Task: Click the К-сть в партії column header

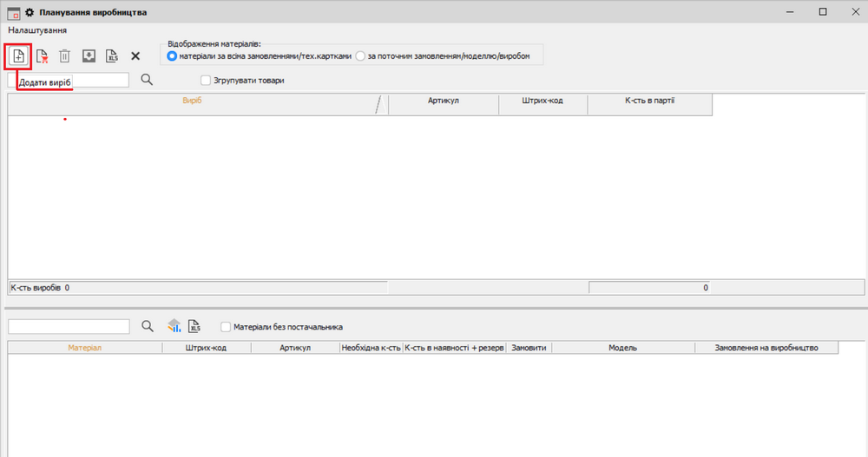Action: 649,101
